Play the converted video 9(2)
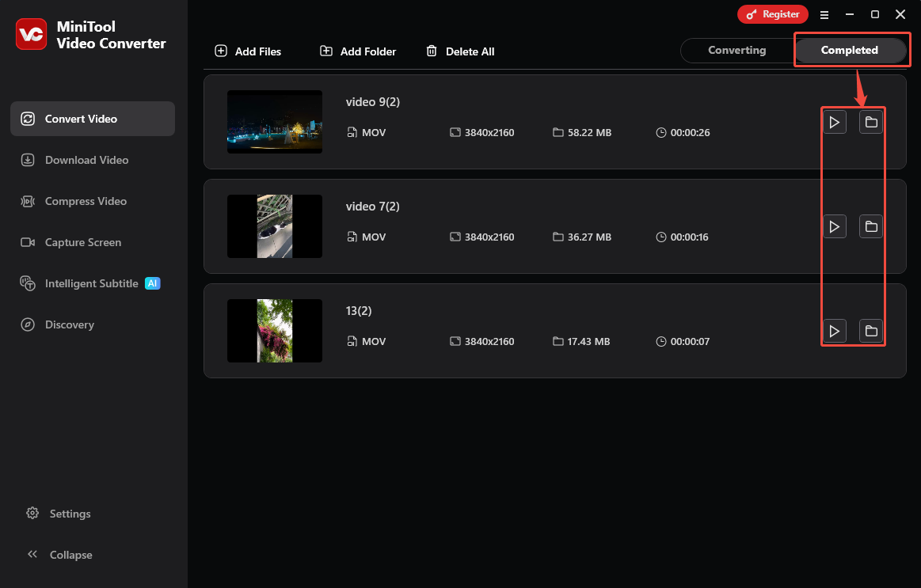921x588 pixels. point(835,122)
